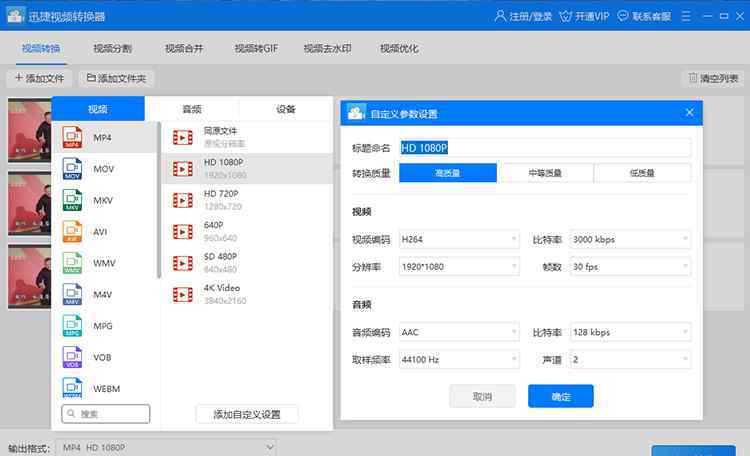Switch to the 视频分割 tab

click(112, 48)
